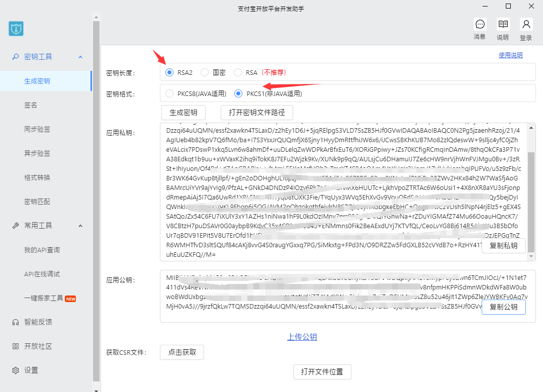The image size is (543, 392).
Task: Click the 密钥格式 label
Action: coord(121,94)
